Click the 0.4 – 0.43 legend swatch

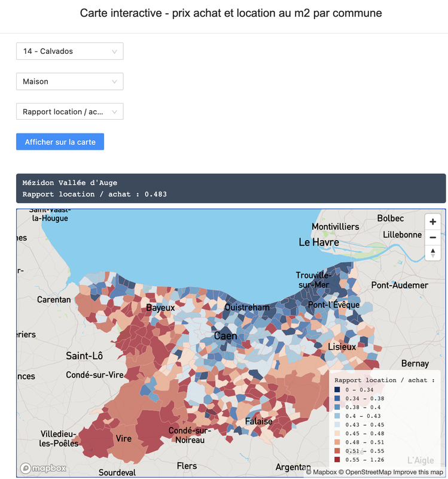(337, 416)
